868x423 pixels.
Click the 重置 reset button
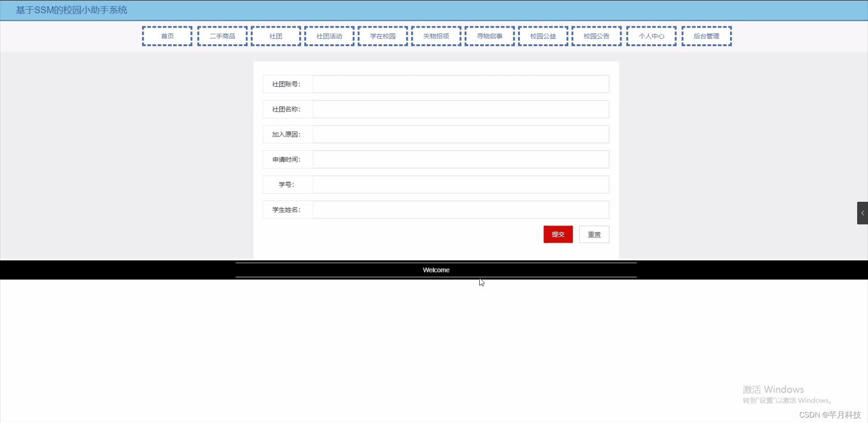coord(594,234)
